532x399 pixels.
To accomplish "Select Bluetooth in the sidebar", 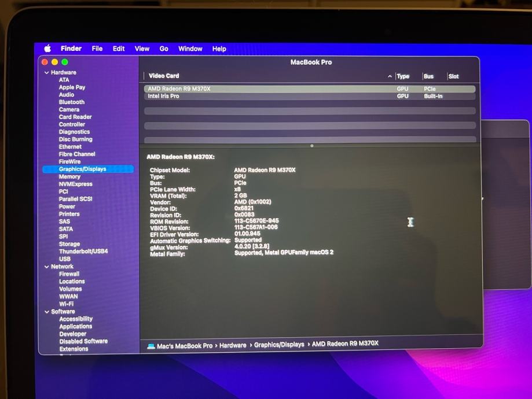I will pyautogui.click(x=72, y=102).
